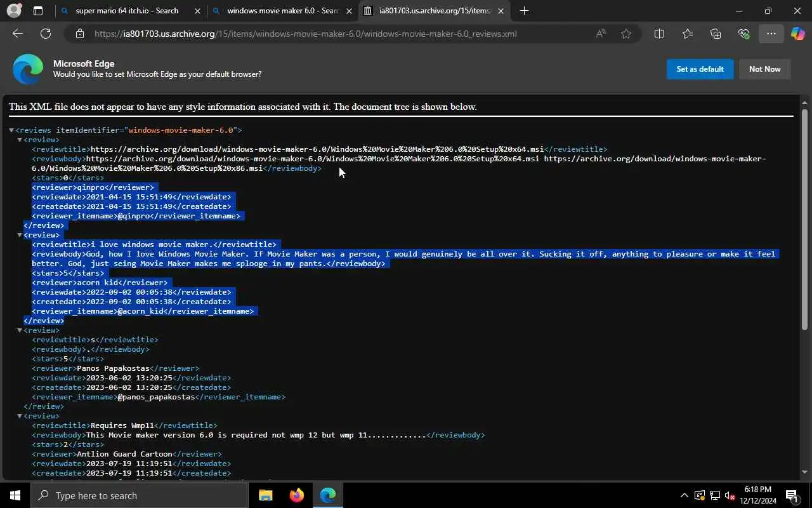Go back to previous page
The image size is (812, 508).
point(18,34)
